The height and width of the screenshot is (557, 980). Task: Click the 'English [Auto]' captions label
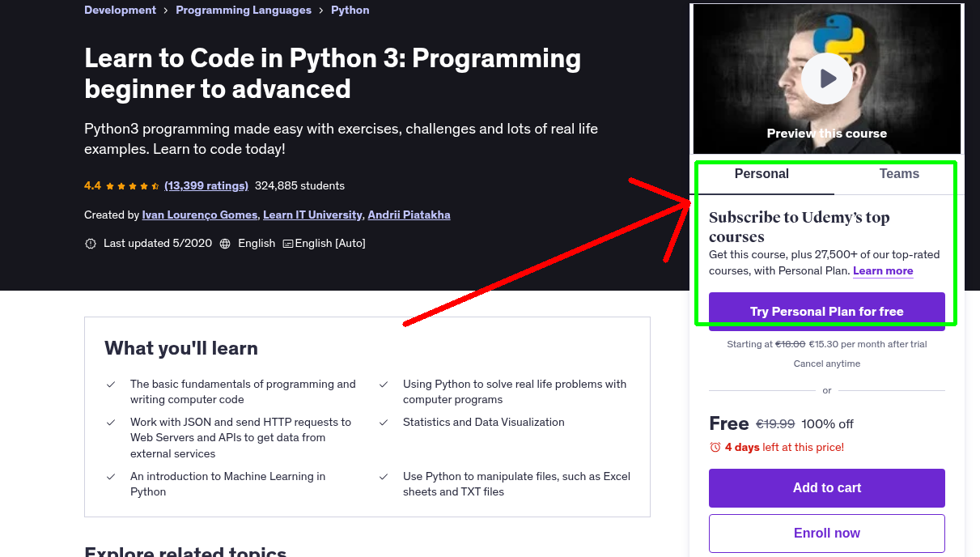(330, 244)
